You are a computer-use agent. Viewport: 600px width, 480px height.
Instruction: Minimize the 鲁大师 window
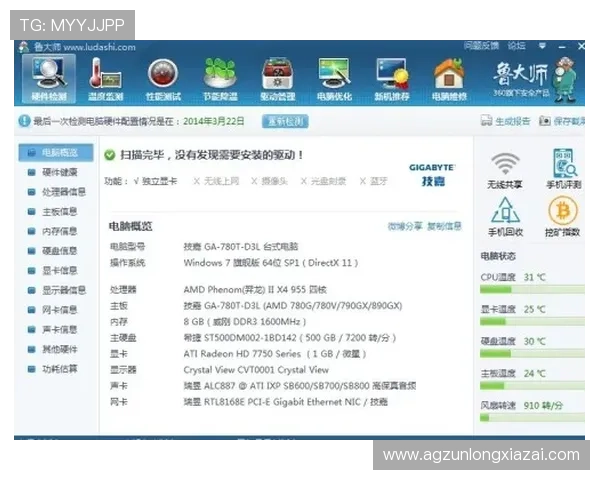(562, 47)
